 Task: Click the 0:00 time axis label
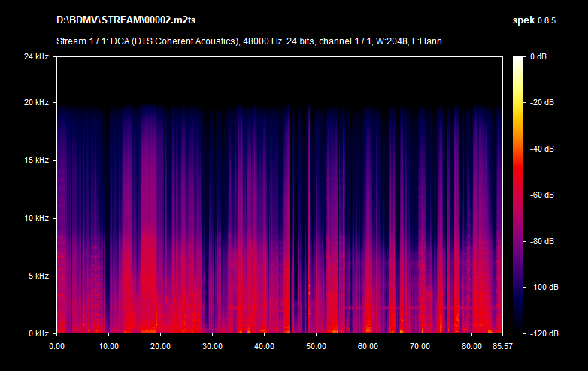click(56, 347)
